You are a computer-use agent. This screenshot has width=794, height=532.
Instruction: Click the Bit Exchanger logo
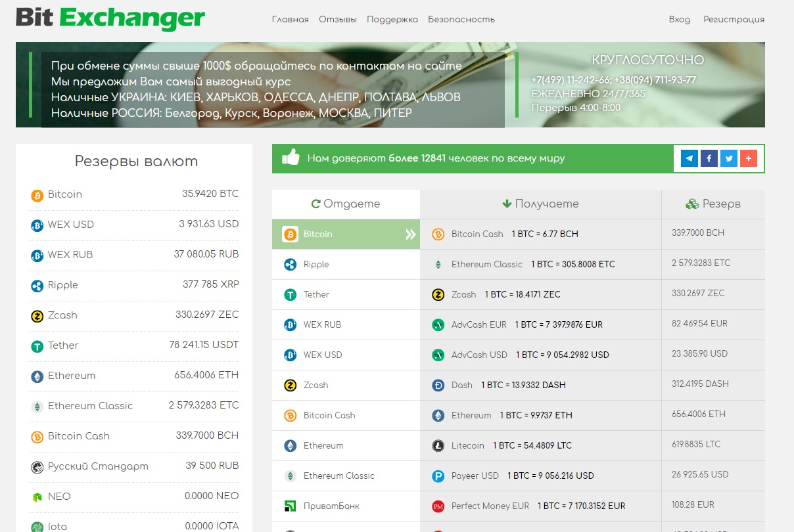[110, 18]
